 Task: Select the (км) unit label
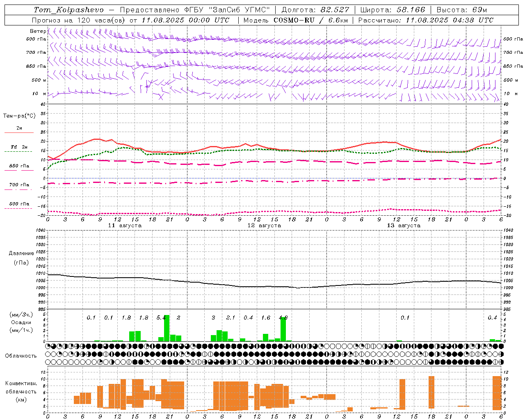(x=21, y=399)
